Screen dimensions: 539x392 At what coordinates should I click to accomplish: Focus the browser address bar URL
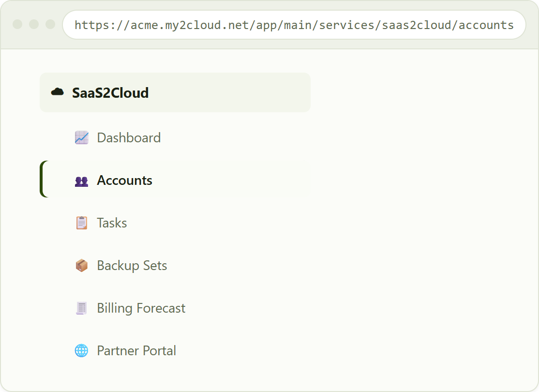pyautogui.click(x=294, y=25)
